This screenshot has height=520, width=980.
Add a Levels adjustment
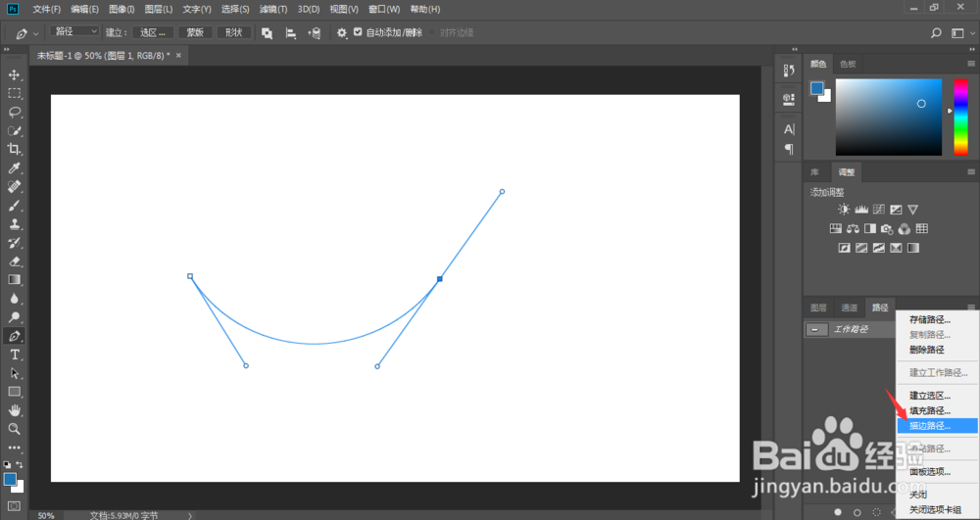point(861,210)
